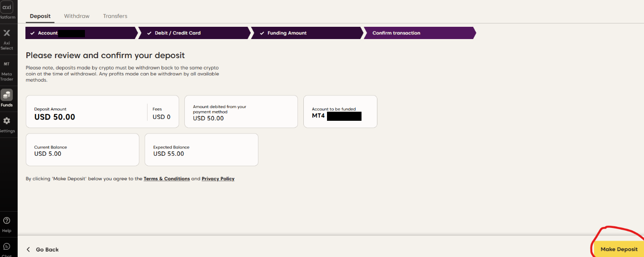Switch to the Withdraw tab
The width and height of the screenshot is (644, 257).
[x=77, y=16]
